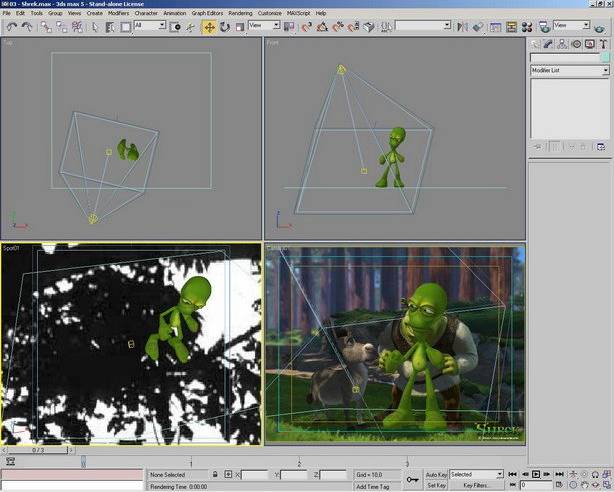Open the Graph Editors menu
This screenshot has width=614, height=492.
click(x=207, y=13)
